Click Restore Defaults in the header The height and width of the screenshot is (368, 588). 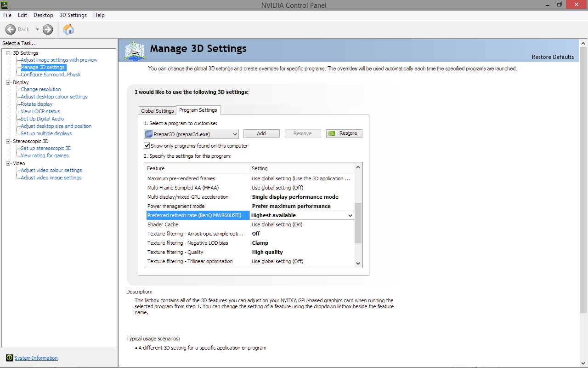[x=553, y=57]
